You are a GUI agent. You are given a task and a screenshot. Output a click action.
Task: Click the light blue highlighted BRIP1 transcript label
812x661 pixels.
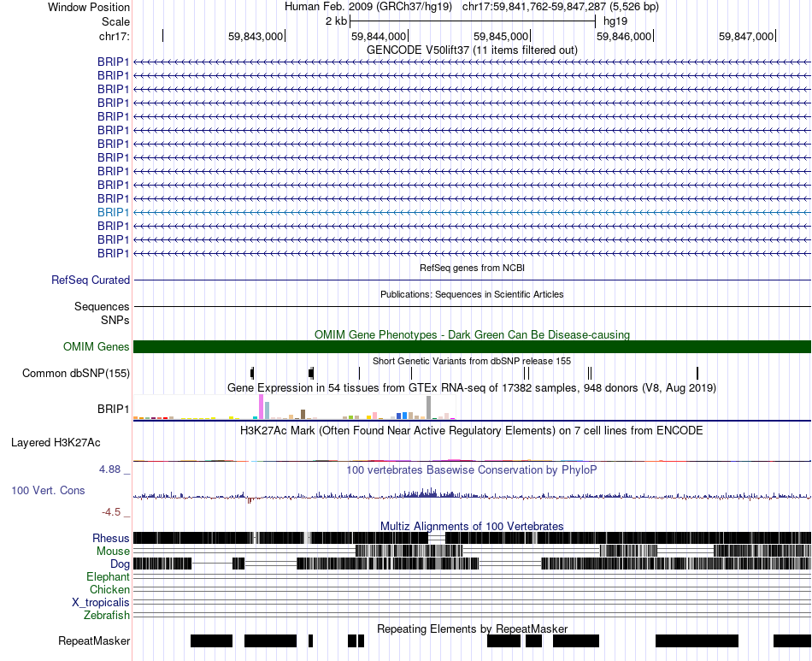(113, 212)
